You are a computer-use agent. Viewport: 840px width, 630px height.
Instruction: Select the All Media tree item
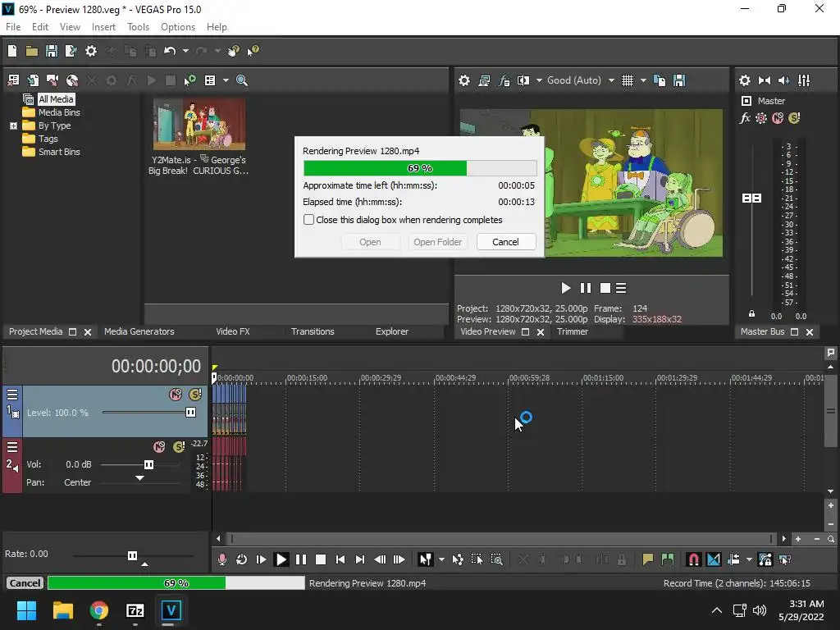pyautogui.click(x=56, y=99)
